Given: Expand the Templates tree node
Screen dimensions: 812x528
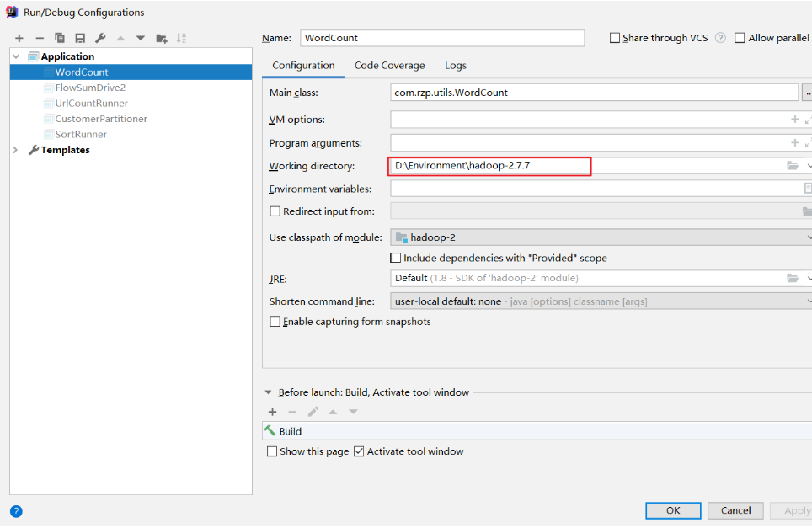Looking at the screenshot, I should [x=16, y=150].
